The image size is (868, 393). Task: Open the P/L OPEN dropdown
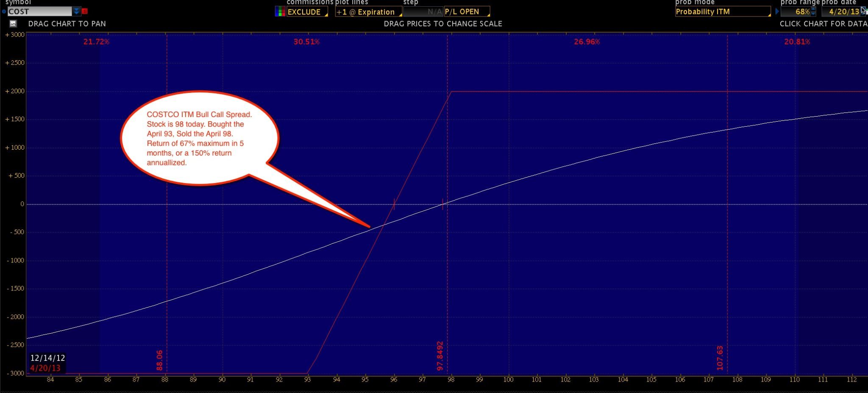pyautogui.click(x=467, y=12)
